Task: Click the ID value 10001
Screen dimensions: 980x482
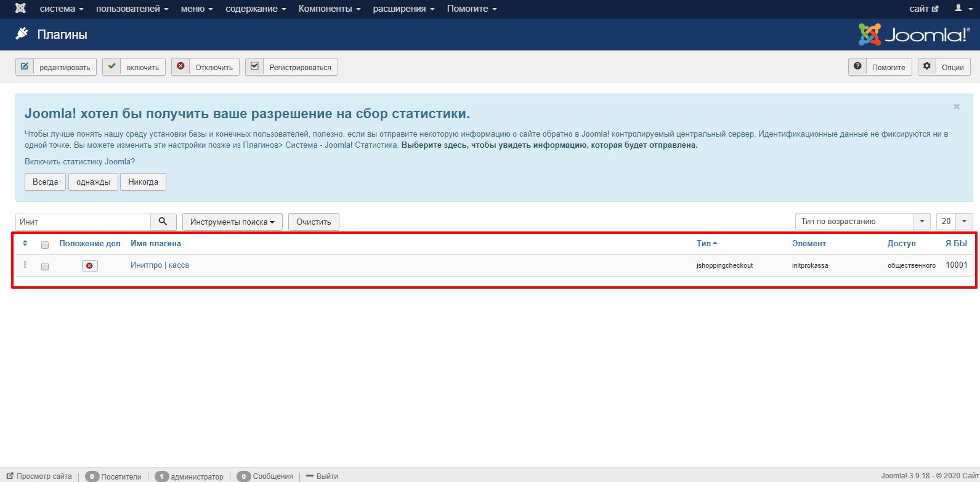Action: (957, 265)
